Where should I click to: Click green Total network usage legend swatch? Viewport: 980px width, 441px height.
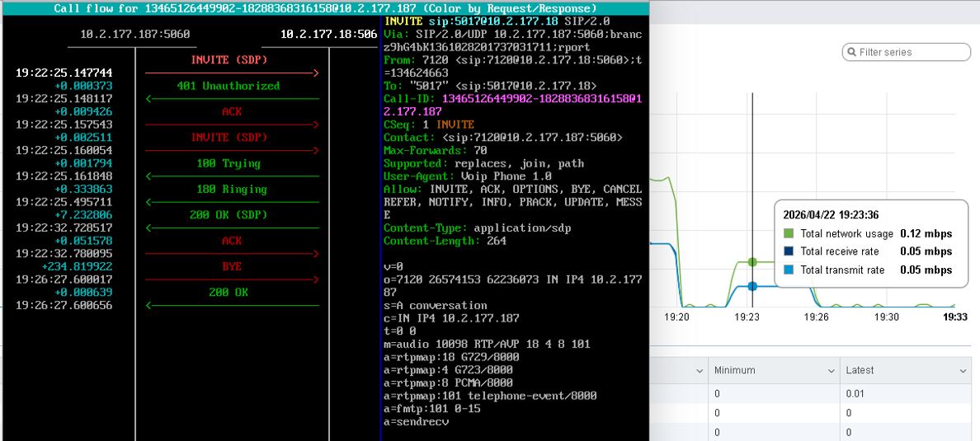click(789, 233)
